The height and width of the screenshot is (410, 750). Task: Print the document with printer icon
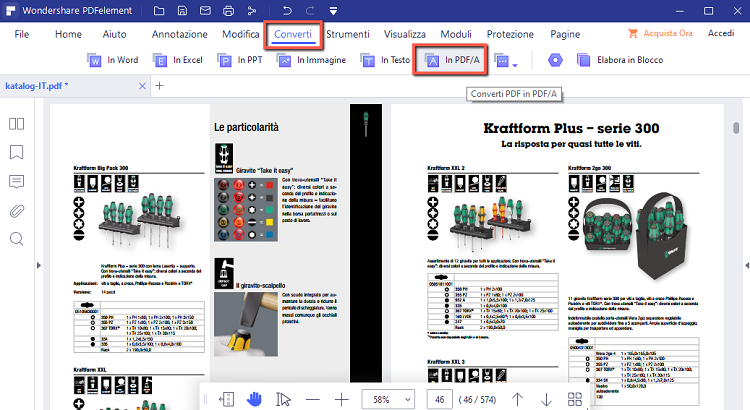(x=229, y=11)
